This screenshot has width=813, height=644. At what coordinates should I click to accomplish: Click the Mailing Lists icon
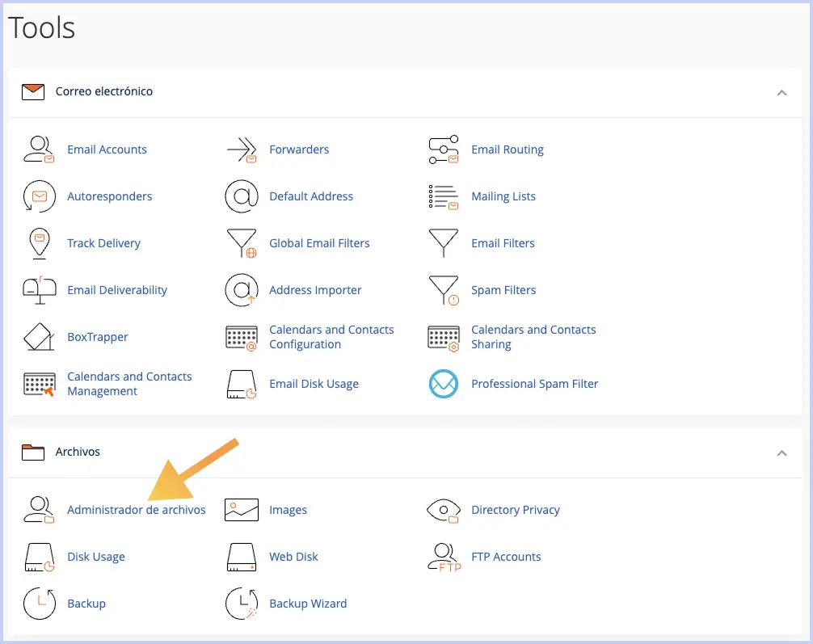(x=443, y=196)
